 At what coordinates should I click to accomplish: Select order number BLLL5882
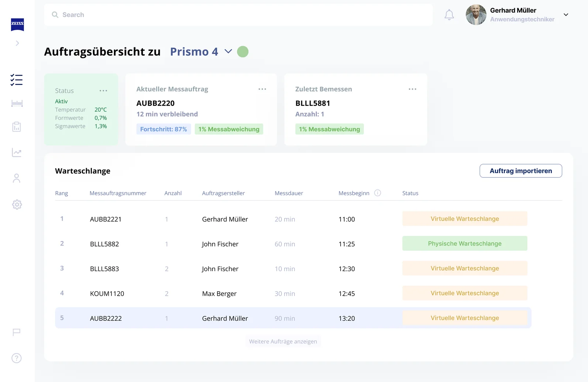click(x=104, y=244)
